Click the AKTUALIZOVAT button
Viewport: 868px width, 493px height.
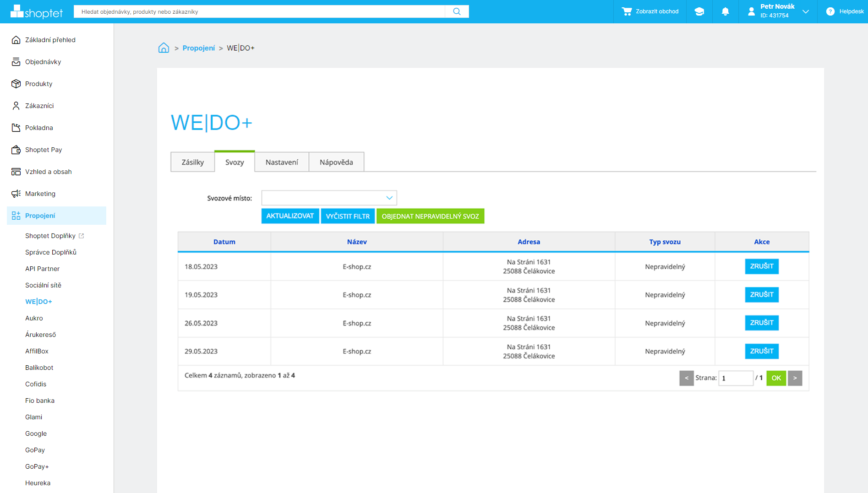point(290,216)
